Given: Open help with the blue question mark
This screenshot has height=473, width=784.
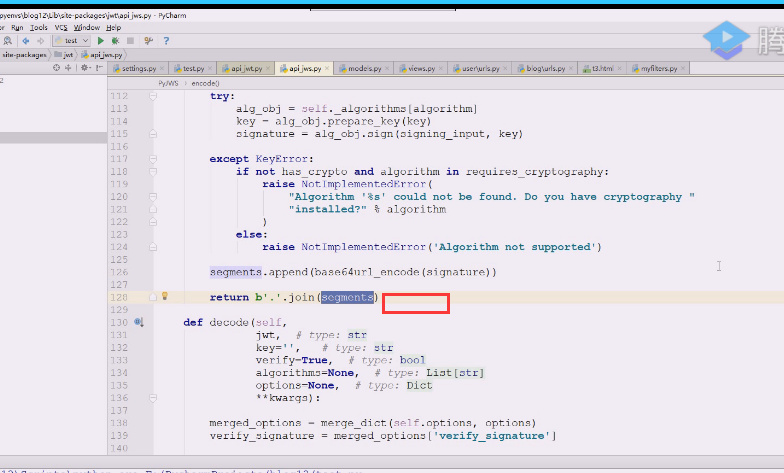Looking at the screenshot, I should (166, 41).
